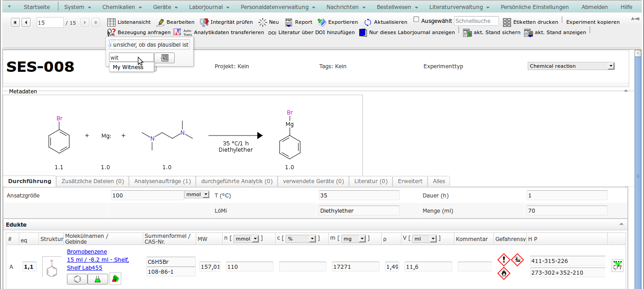The height and width of the screenshot is (289, 644).
Task: Create new entry with Neu icon
Action: point(263,22)
